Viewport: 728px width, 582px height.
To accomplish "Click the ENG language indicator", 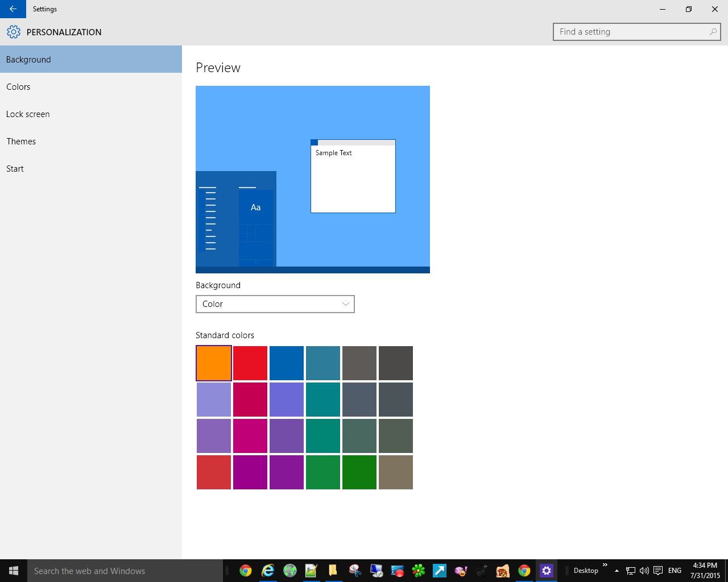I will [x=675, y=571].
